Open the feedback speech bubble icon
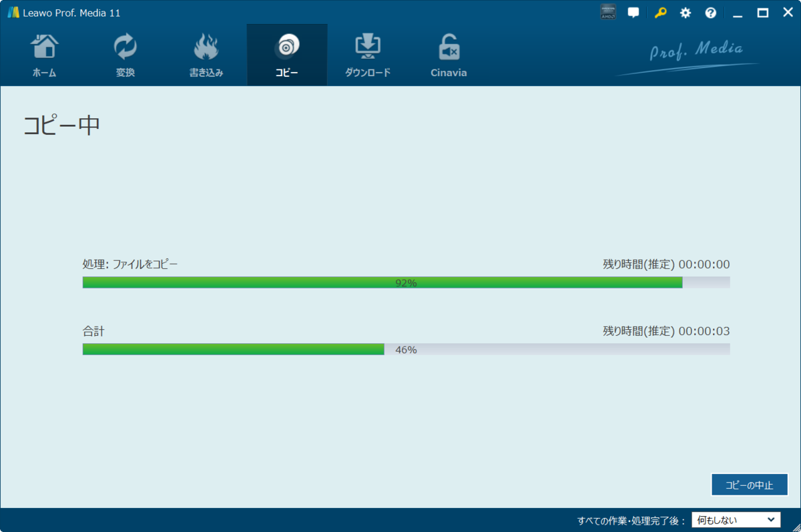 (x=633, y=13)
